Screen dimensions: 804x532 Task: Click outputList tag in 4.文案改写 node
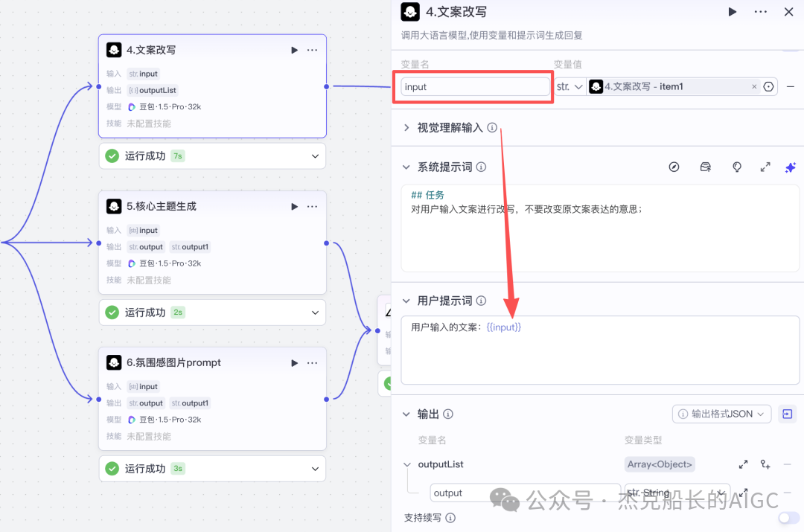[153, 90]
